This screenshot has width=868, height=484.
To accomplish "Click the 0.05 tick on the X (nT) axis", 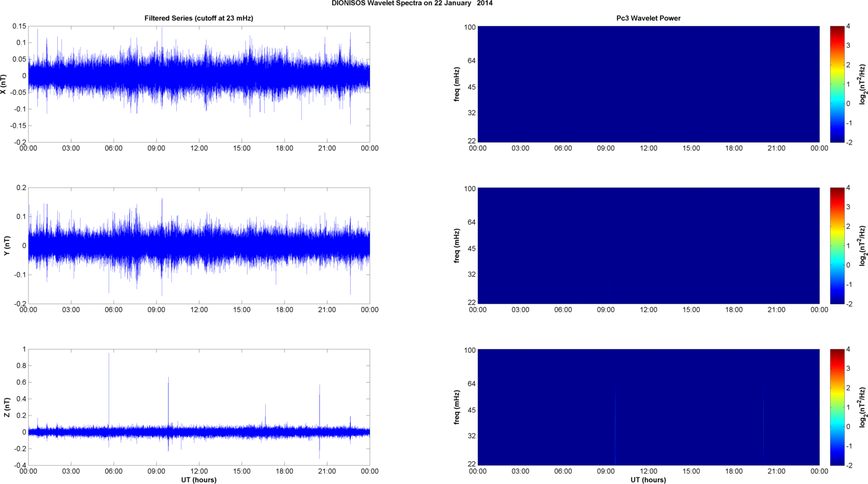I will click(19, 60).
